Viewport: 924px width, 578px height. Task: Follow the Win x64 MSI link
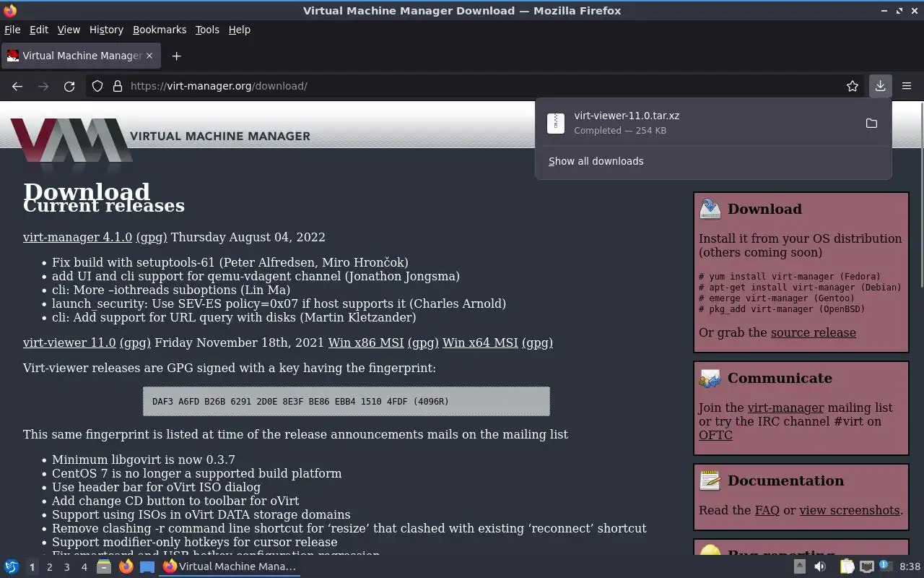coord(480,342)
